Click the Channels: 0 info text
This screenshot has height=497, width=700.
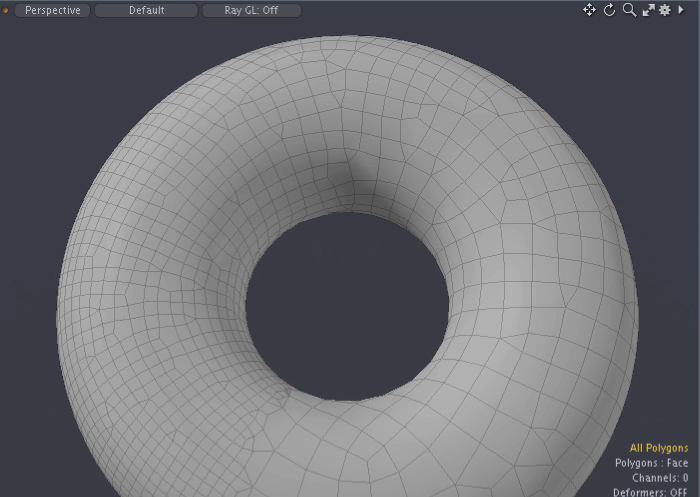[x=659, y=478]
